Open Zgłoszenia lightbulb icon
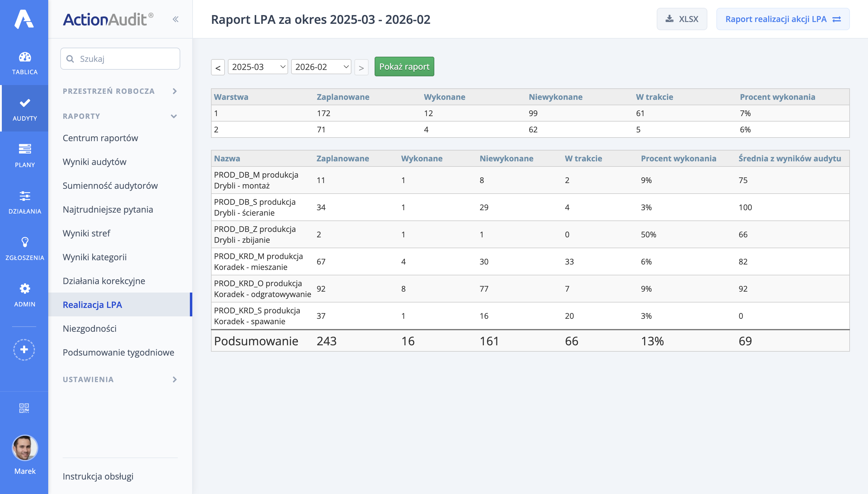This screenshot has height=494, width=868. click(24, 242)
